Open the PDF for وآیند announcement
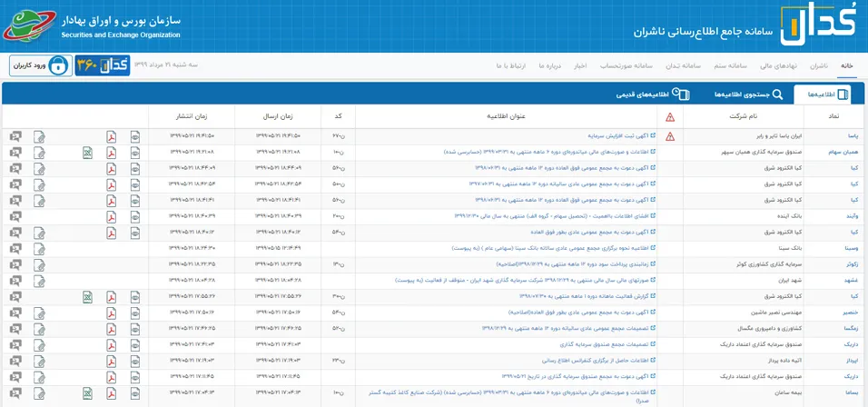 (x=112, y=217)
